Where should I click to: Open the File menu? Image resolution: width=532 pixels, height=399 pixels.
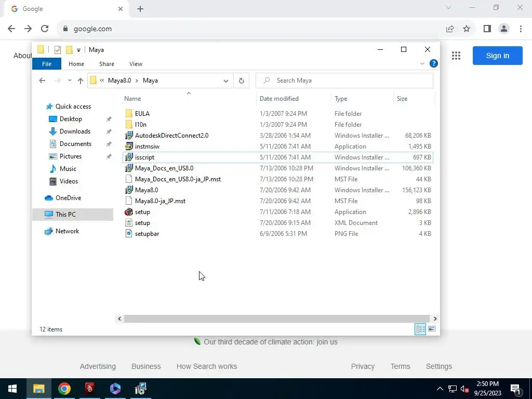(x=47, y=64)
